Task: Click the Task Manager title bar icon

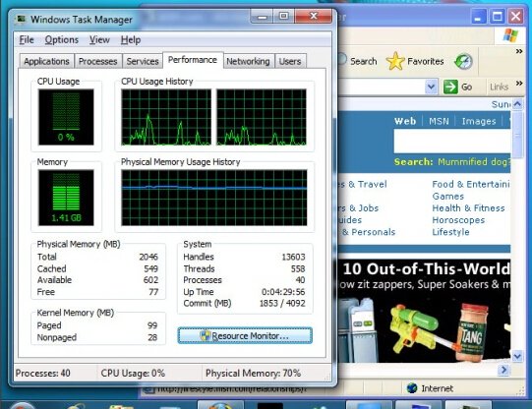Action: [21, 19]
